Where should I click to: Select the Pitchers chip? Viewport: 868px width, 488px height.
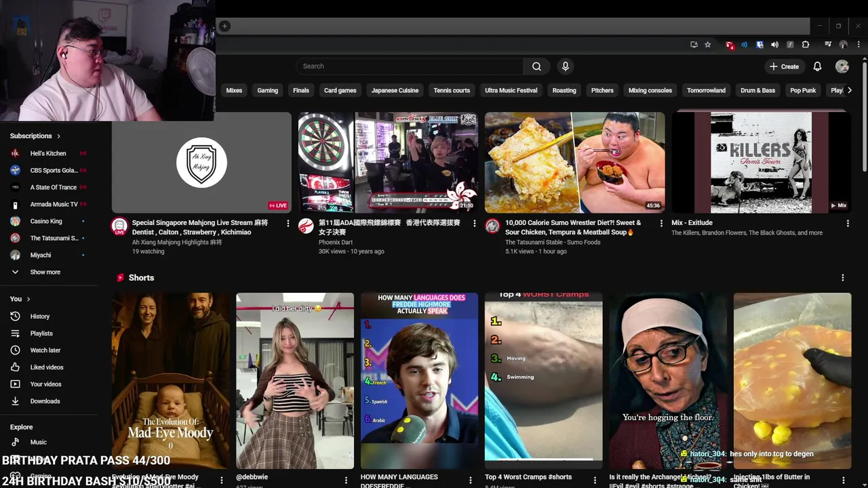[602, 90]
